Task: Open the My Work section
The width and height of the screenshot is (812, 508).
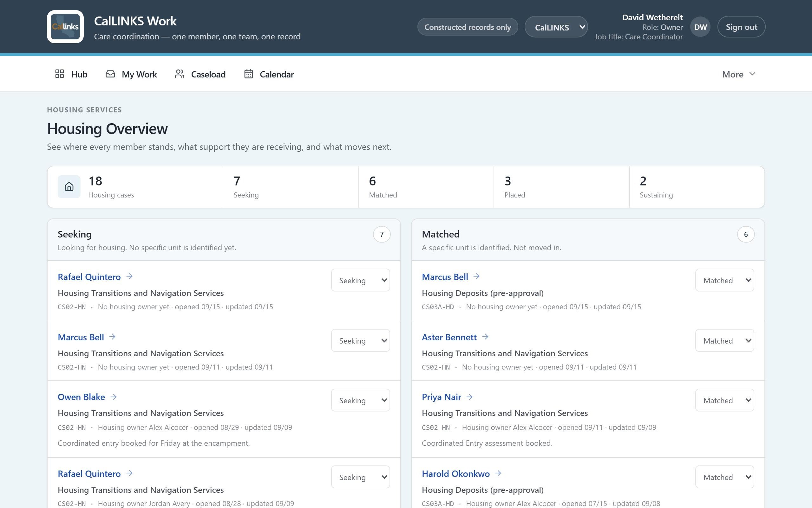Action: [x=131, y=74]
